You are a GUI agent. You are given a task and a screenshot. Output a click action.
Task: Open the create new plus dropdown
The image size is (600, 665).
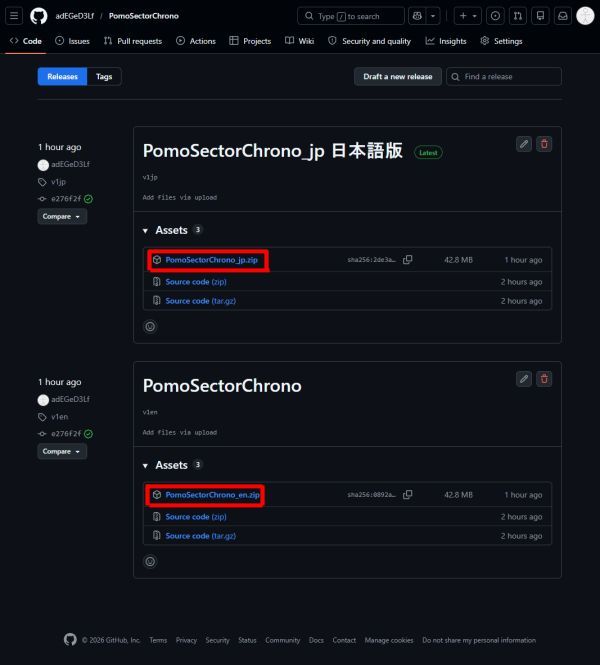pos(468,16)
